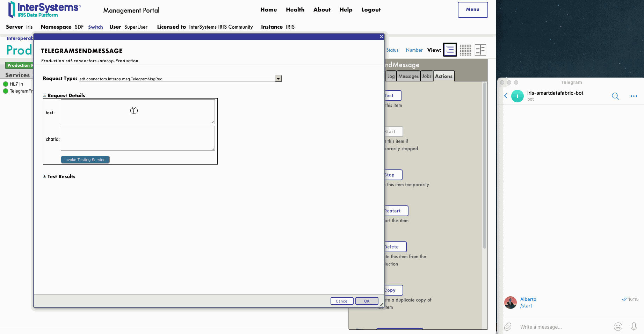Select the grid view icon
This screenshot has width=644, height=334.
pos(465,50)
